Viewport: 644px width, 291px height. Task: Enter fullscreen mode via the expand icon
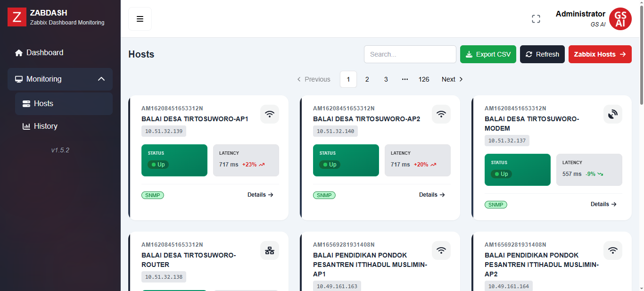coord(536,18)
